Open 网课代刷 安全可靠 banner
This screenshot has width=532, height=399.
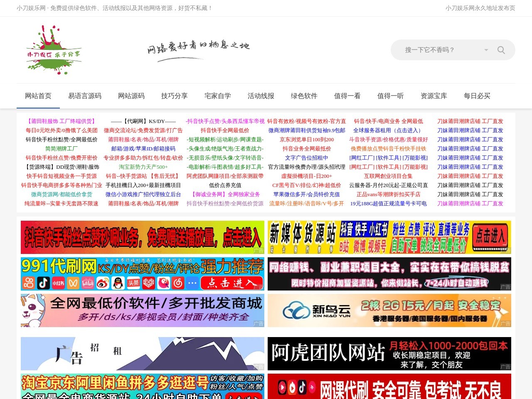click(389, 386)
